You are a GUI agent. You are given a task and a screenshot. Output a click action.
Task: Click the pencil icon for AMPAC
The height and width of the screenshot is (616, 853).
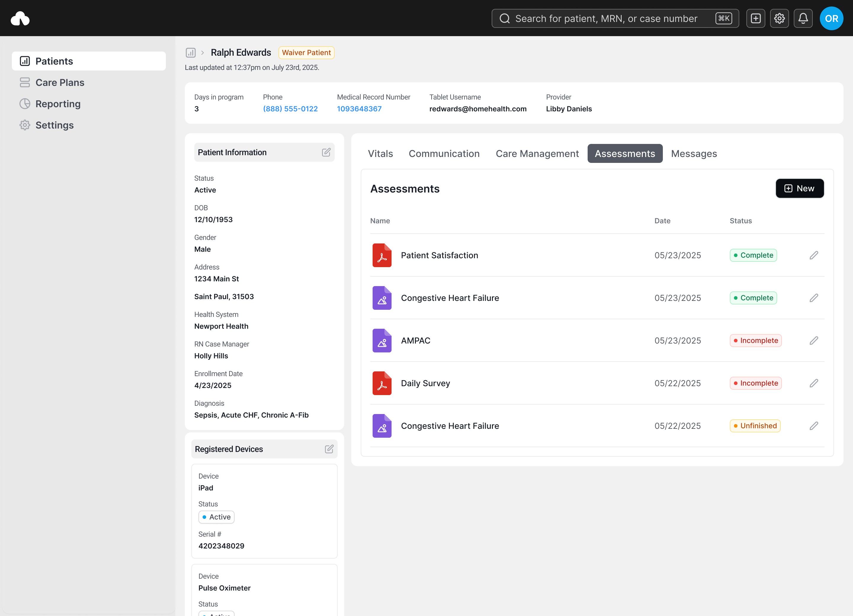coord(814,341)
